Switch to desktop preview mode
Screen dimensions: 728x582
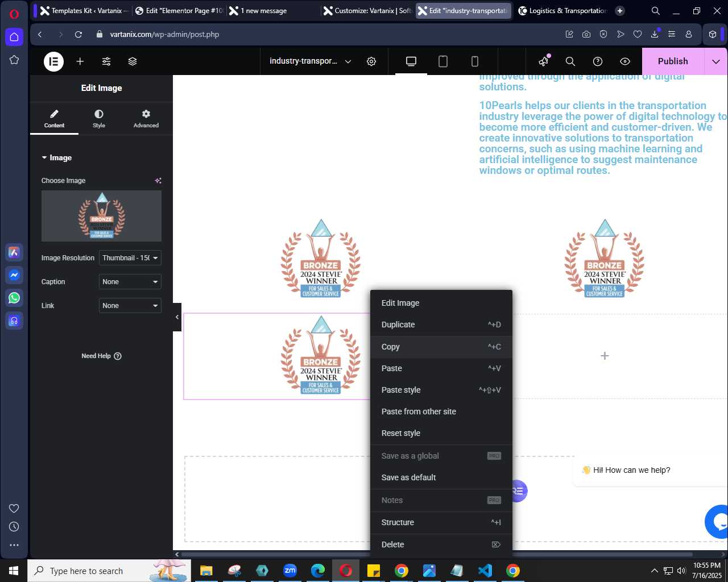[x=411, y=61]
